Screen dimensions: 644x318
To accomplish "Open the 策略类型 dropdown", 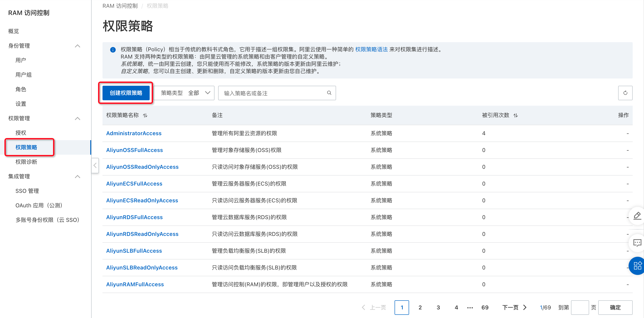I will 184,93.
